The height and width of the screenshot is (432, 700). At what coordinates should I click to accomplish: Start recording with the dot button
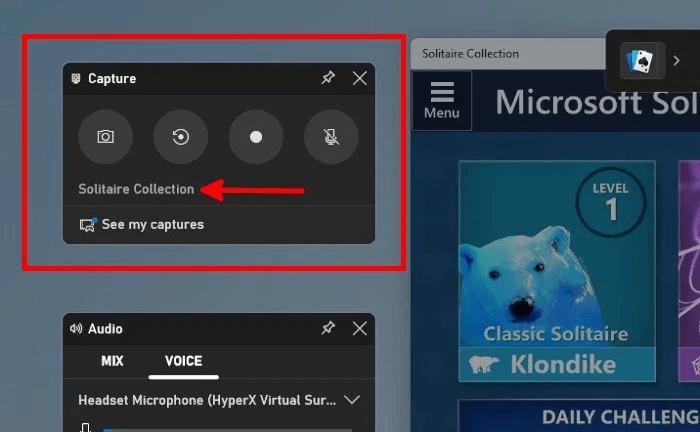point(256,137)
